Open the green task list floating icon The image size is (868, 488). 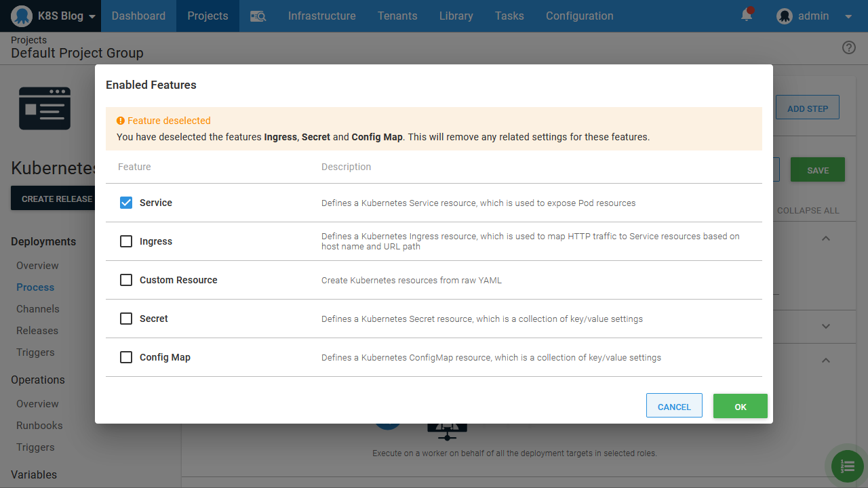click(x=847, y=466)
